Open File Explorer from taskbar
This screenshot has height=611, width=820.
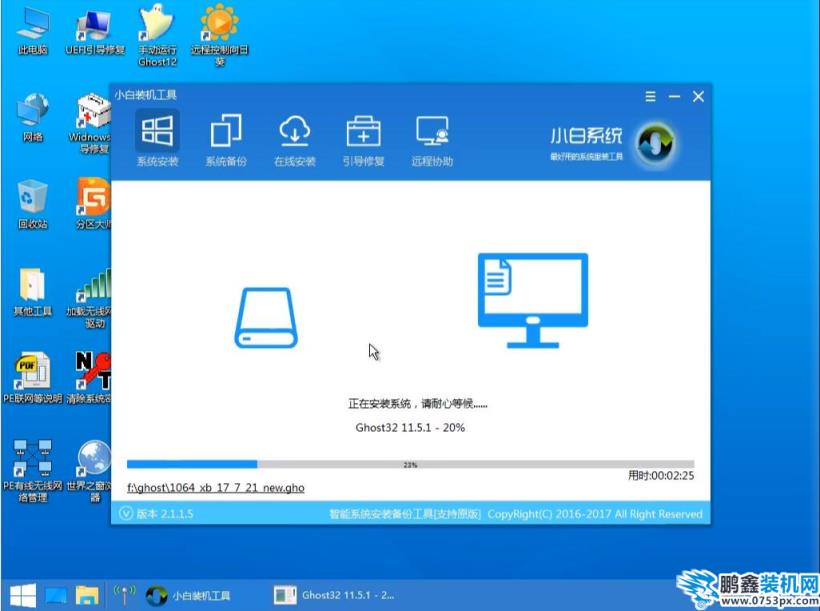pos(87,595)
